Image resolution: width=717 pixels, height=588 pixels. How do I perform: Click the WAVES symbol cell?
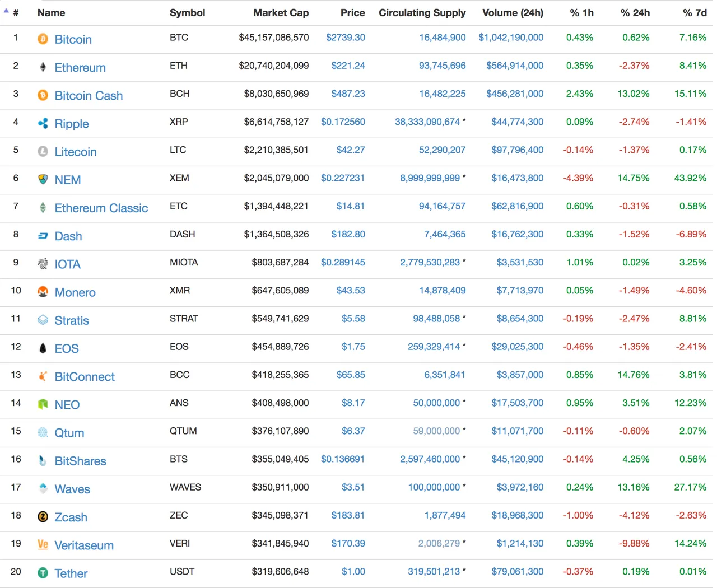click(185, 487)
